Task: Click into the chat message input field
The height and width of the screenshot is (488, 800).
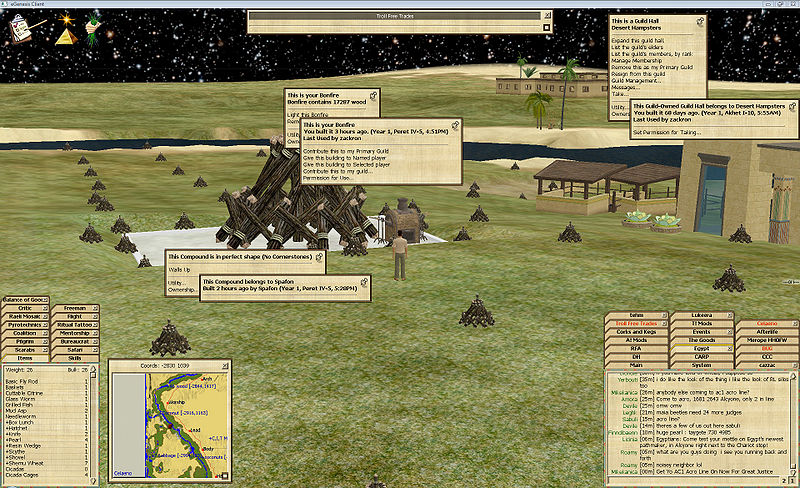Action: 694,481
